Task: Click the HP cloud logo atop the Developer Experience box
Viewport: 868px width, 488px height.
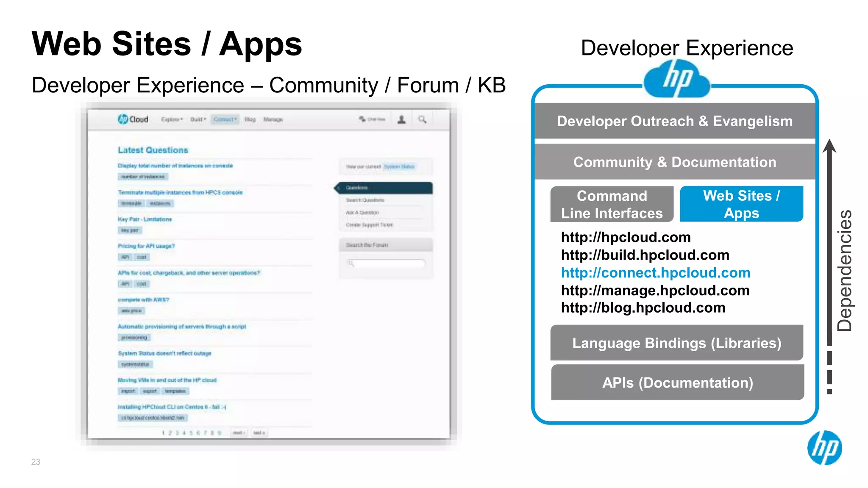Action: [677, 78]
